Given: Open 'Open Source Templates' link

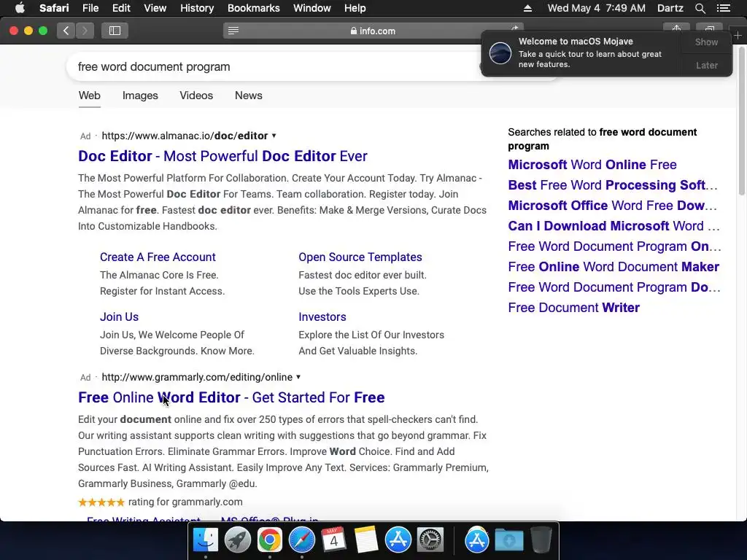Looking at the screenshot, I should pyautogui.click(x=360, y=257).
